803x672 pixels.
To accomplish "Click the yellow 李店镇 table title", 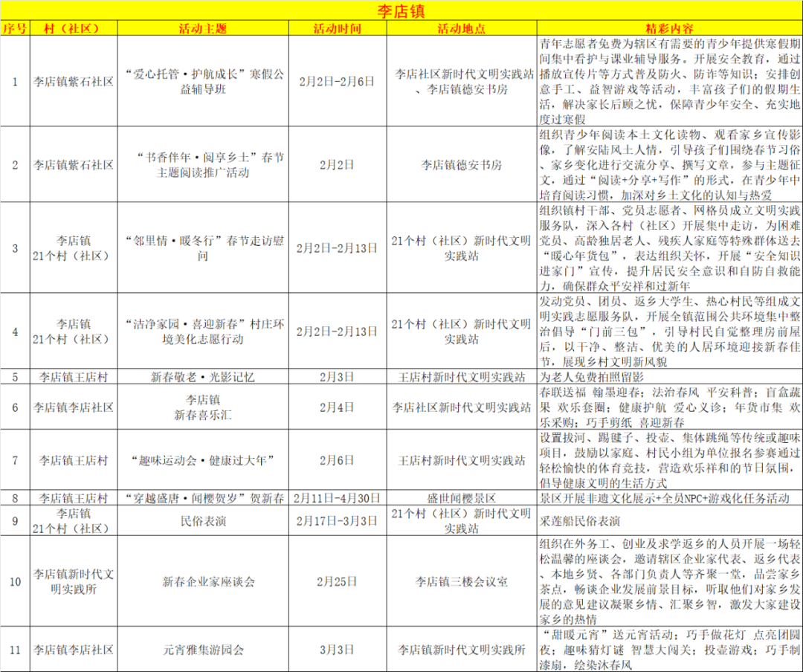I will coord(401,9).
